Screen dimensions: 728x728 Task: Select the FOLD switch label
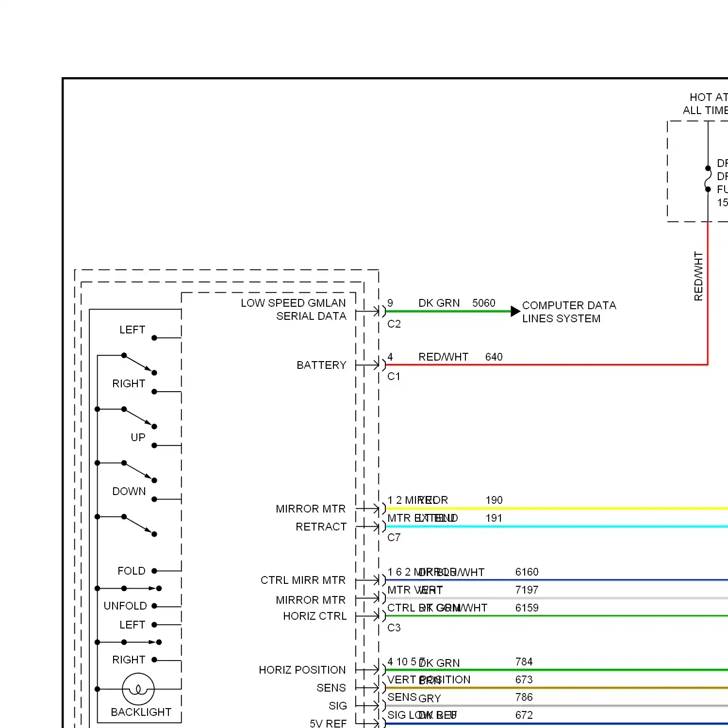pos(132,571)
